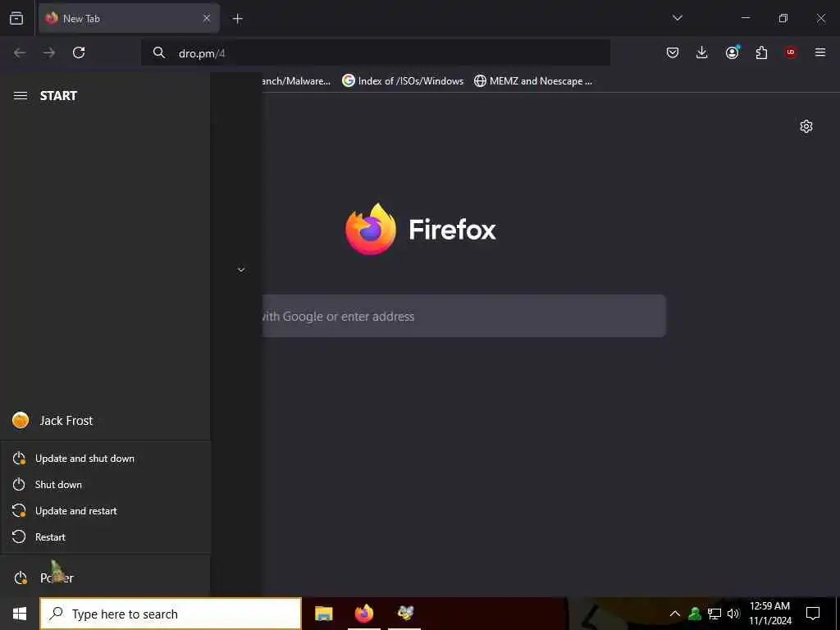Open the Extensions puzzle icon
Screen dimensions: 840x630
(x=761, y=52)
